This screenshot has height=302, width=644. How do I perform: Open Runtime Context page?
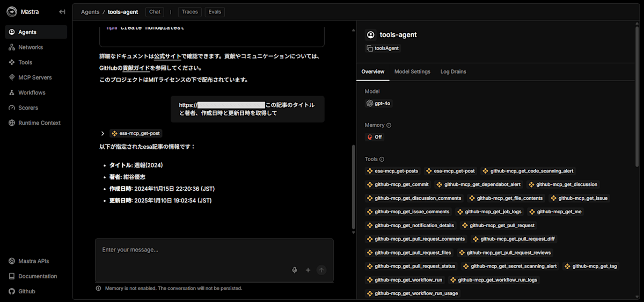(36, 123)
